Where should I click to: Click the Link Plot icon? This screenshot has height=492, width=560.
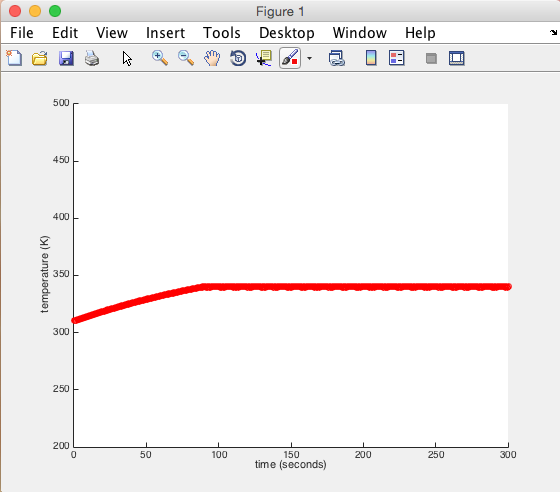336,58
